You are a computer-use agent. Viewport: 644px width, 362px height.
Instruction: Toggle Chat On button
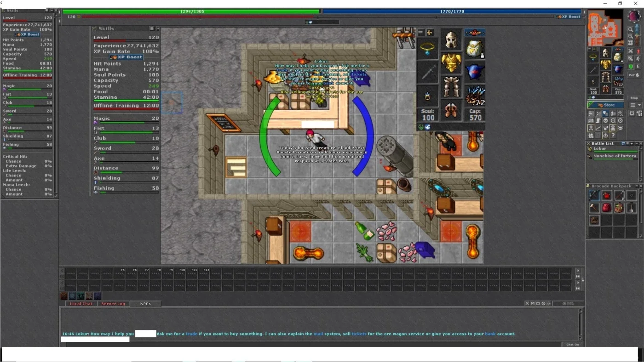tap(573, 345)
